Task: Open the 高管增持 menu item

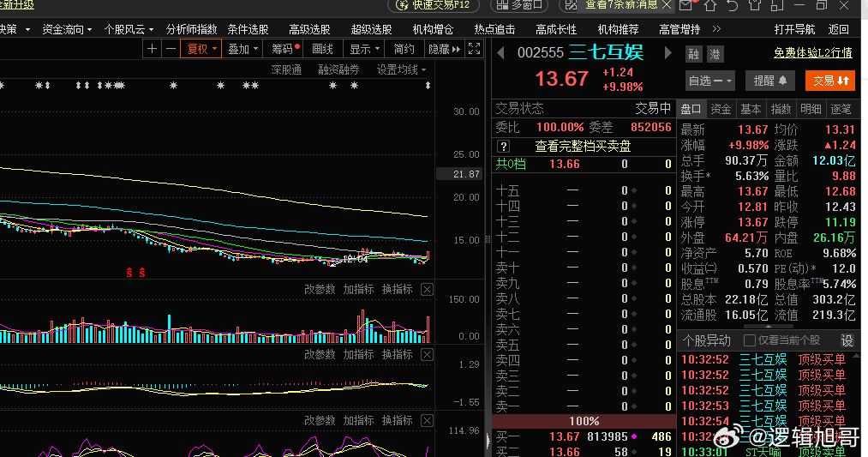Action: click(x=679, y=29)
